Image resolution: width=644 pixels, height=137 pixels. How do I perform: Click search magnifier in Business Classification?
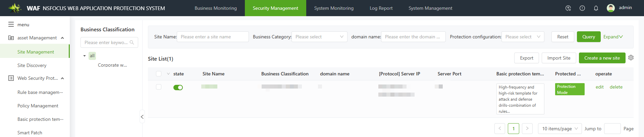pyautogui.click(x=132, y=42)
